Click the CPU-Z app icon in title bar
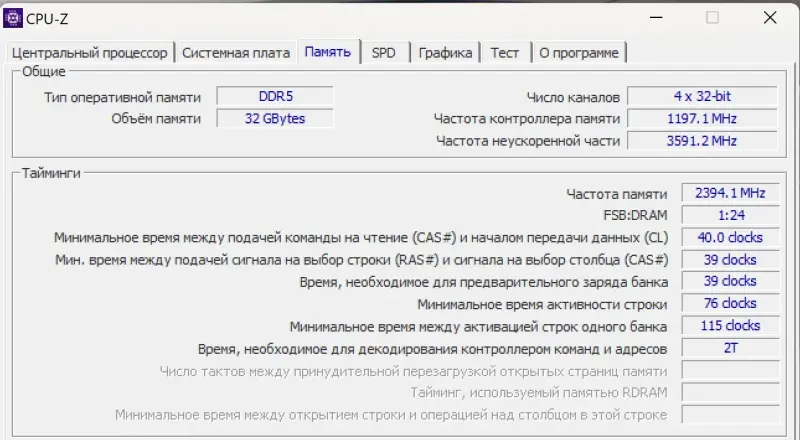The height and width of the screenshot is (440, 800). pos(13,18)
